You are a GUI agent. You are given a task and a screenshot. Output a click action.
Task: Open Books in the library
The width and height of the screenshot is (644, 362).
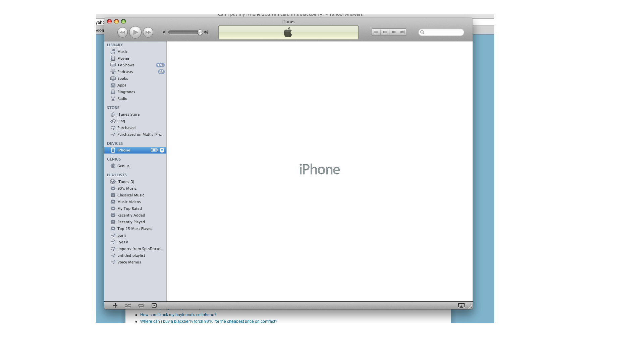coord(135,78)
